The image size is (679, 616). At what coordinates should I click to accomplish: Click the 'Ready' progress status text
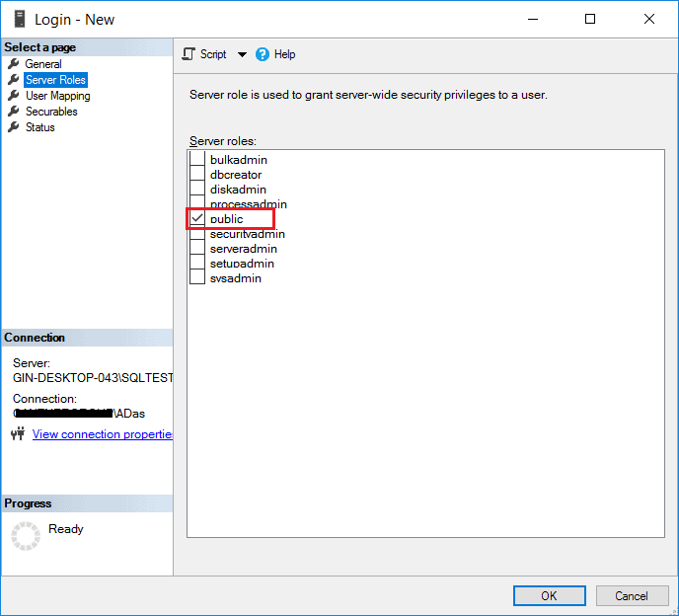(x=66, y=529)
